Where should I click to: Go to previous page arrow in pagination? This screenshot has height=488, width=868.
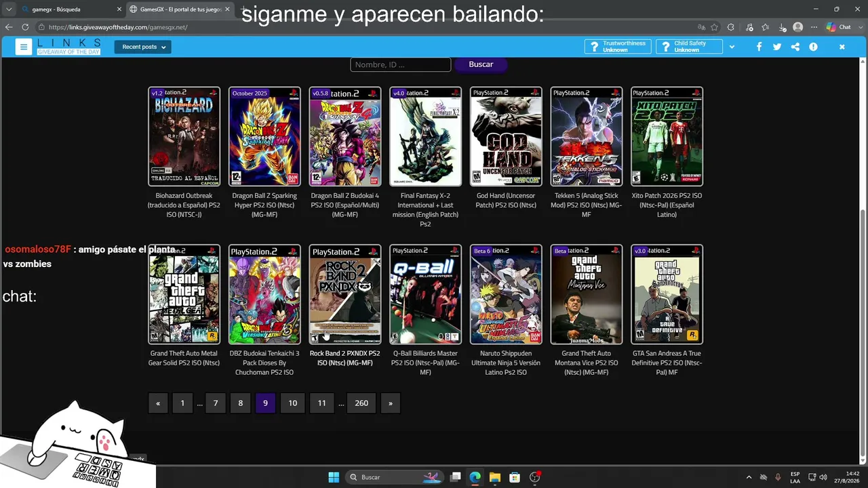coord(158,403)
